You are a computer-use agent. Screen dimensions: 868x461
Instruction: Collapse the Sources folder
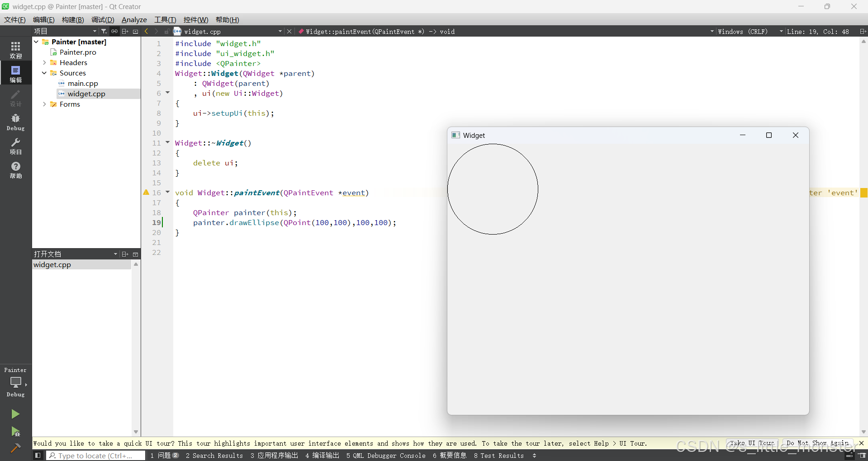[44, 73]
